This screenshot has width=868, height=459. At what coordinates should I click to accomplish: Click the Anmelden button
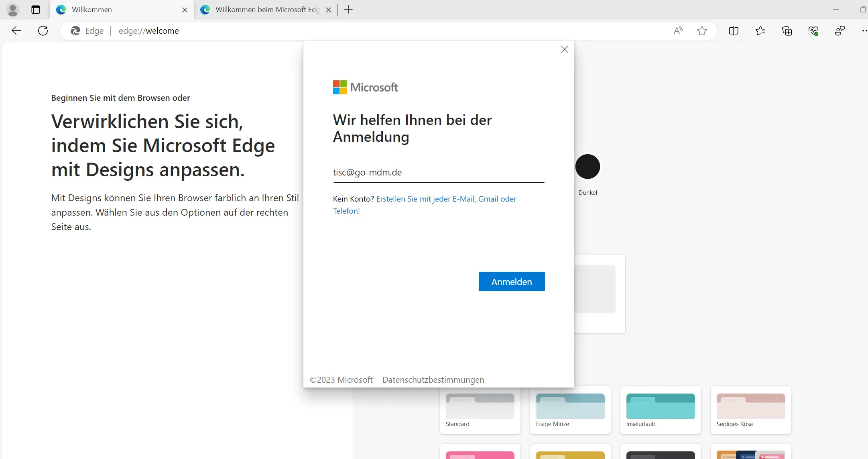[x=511, y=282]
